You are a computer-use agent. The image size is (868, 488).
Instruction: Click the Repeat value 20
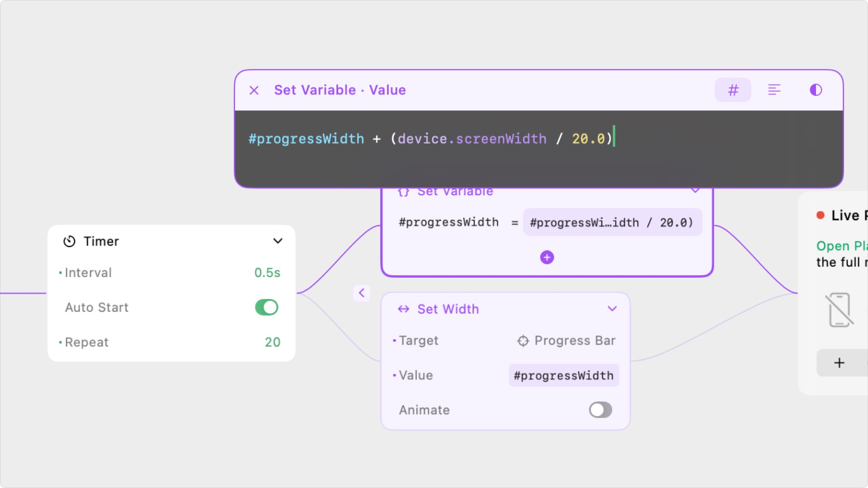pos(273,343)
